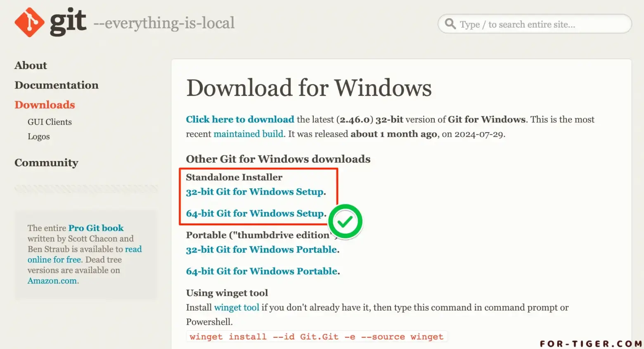Open Logos sub-item under Downloads
This screenshot has height=349, width=644.
pos(38,137)
